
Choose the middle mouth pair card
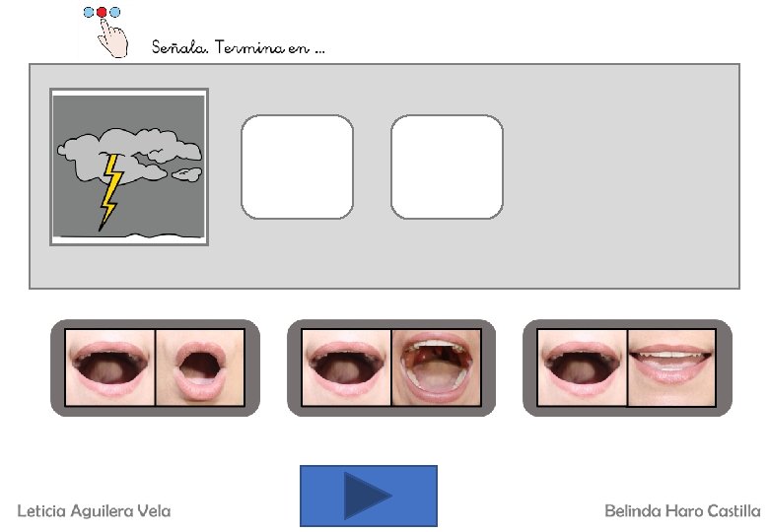click(391, 367)
